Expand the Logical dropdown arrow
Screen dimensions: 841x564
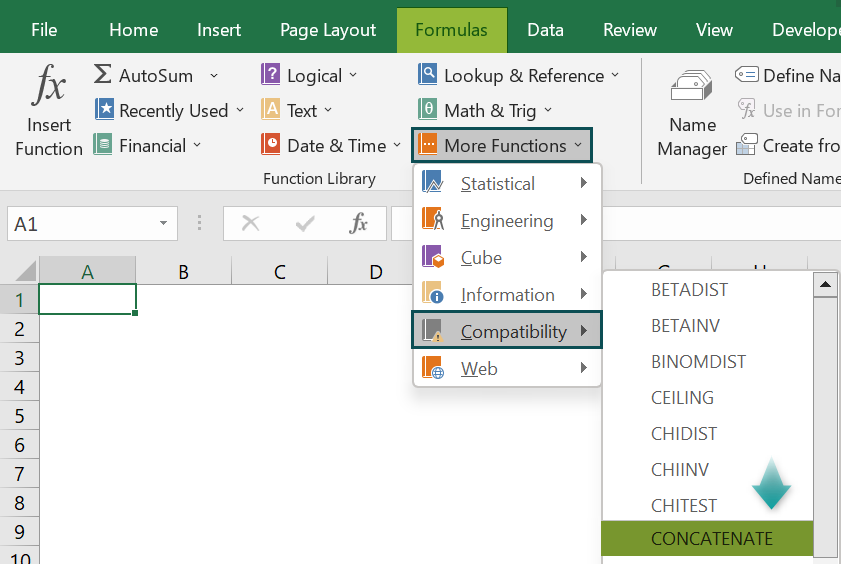(353, 76)
